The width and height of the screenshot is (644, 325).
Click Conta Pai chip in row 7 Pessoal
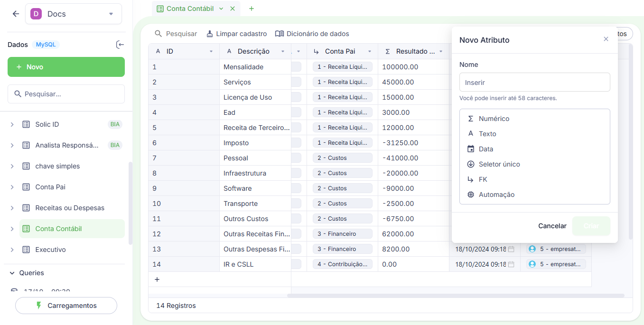click(342, 158)
